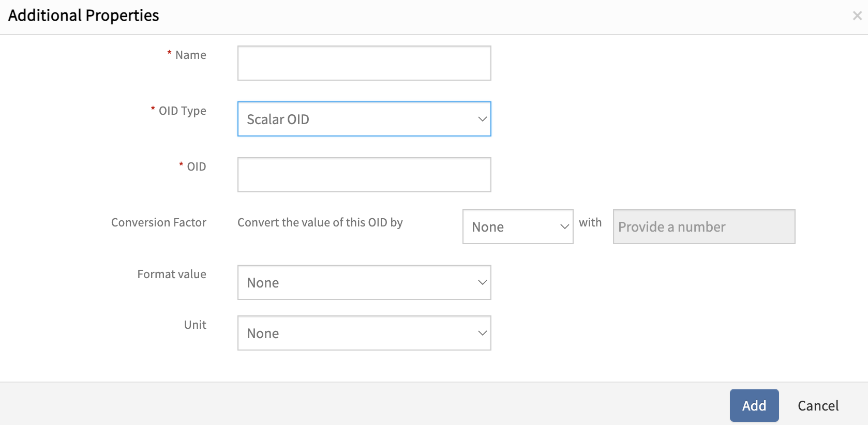Close the Additional Properties dialog with X

tap(857, 16)
